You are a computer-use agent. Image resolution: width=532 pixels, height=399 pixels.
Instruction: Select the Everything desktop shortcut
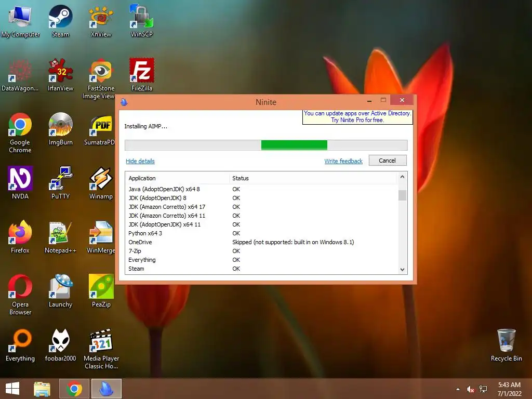(20, 345)
